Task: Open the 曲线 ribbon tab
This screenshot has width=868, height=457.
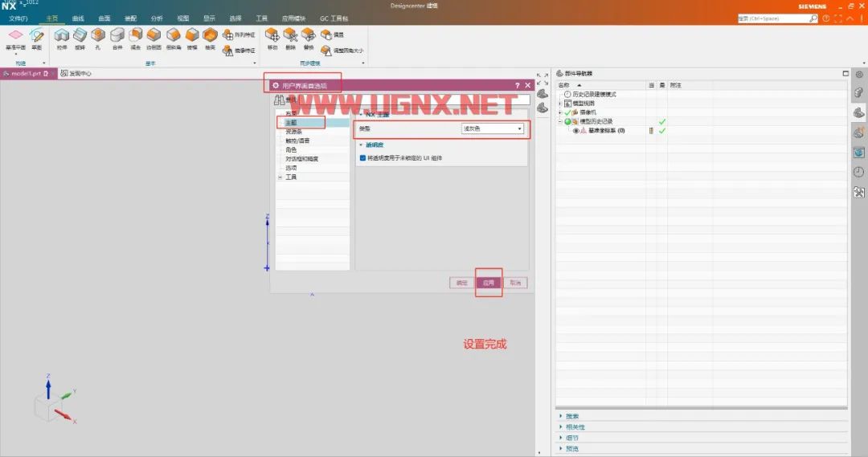Action: 78,18
